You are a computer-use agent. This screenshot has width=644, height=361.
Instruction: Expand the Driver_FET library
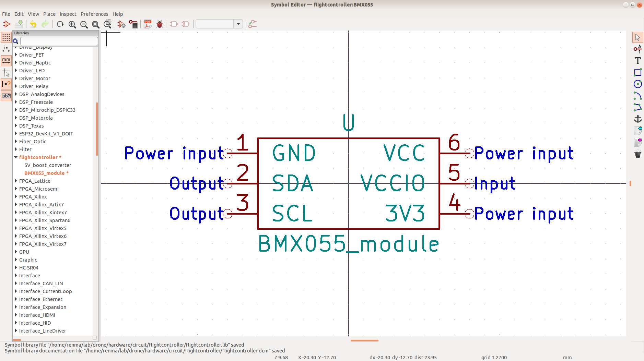(x=16, y=55)
